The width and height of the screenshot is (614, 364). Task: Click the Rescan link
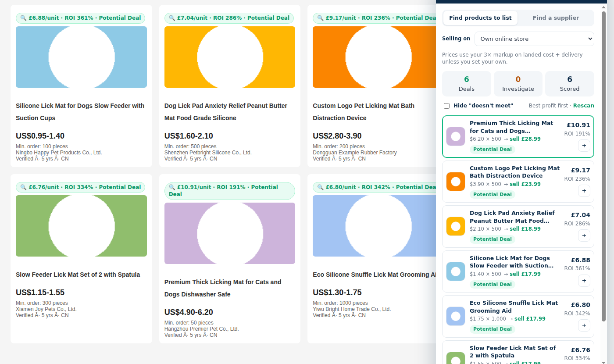tap(584, 106)
